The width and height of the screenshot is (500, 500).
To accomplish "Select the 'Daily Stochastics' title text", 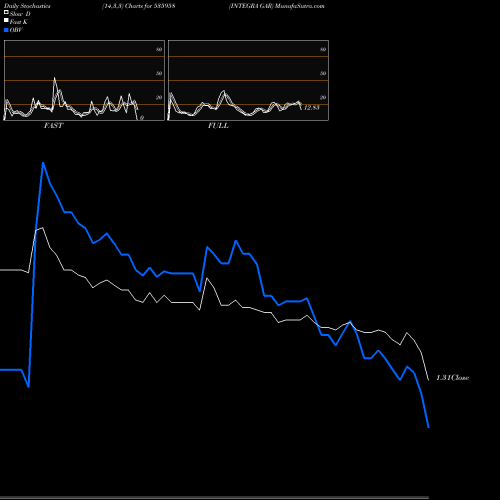I will click(x=27, y=6).
